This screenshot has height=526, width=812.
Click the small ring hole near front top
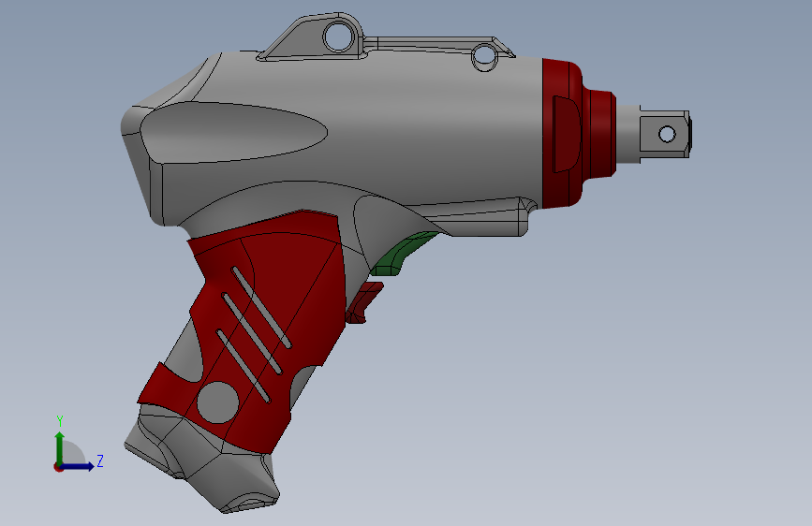click(x=485, y=55)
